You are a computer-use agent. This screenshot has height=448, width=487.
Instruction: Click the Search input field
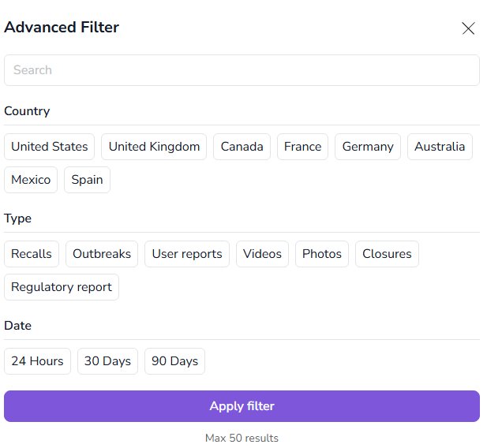tap(242, 70)
